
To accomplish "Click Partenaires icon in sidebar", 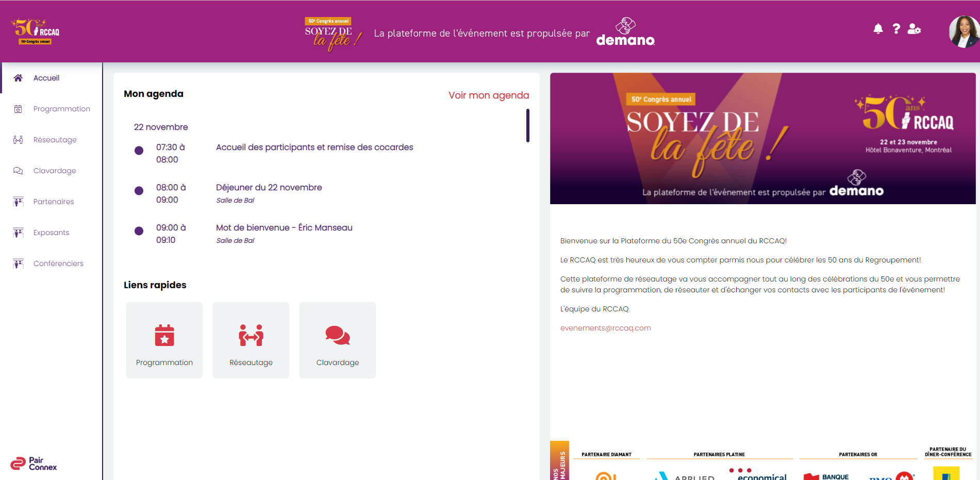I will 18,202.
